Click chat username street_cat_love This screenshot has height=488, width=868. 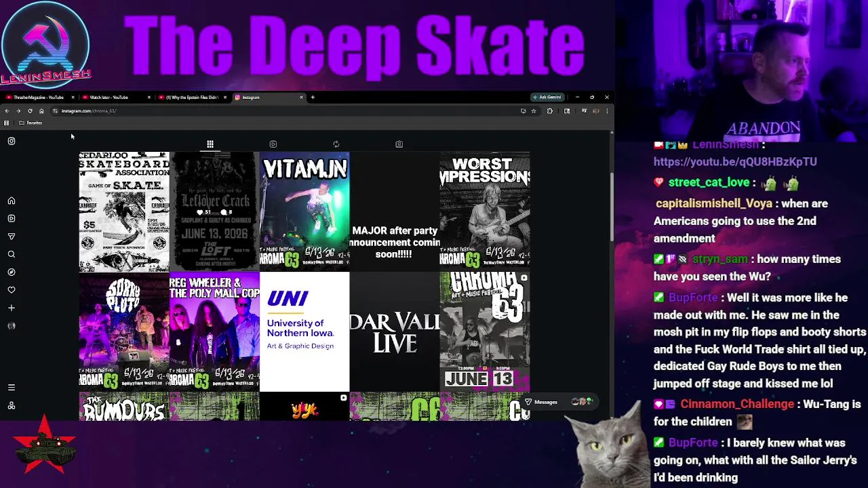click(x=709, y=182)
